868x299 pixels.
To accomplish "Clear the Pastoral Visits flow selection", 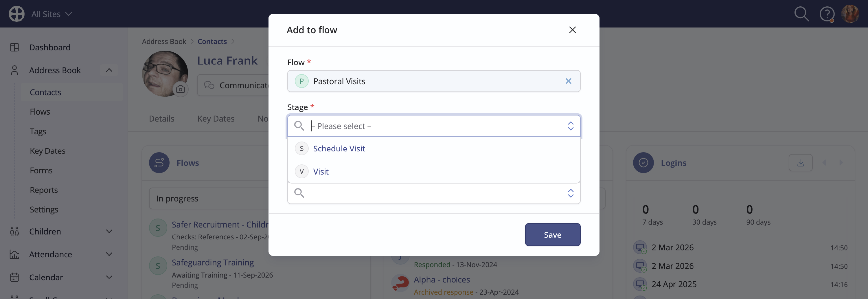I will [568, 81].
